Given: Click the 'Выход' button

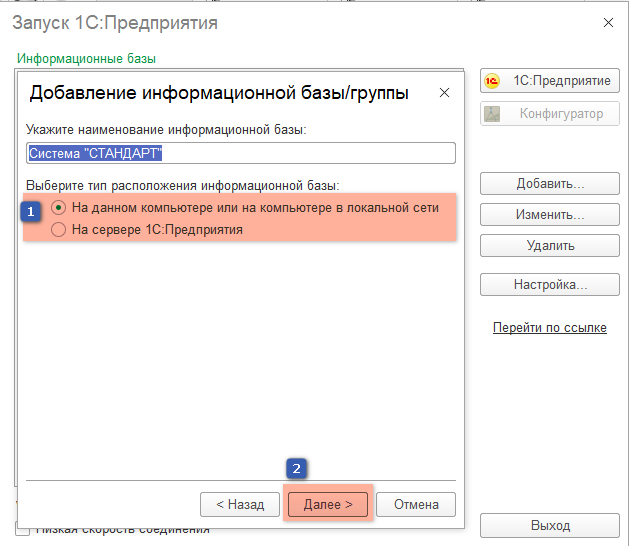Looking at the screenshot, I should tap(550, 525).
